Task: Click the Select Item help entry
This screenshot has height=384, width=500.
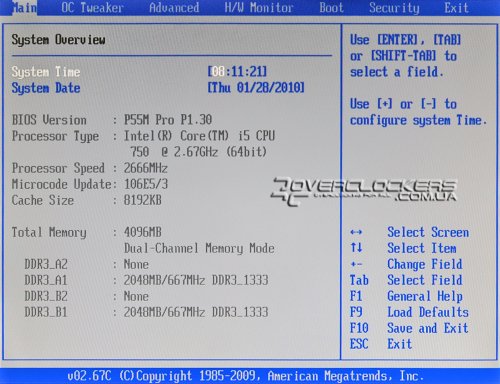Action: point(422,248)
